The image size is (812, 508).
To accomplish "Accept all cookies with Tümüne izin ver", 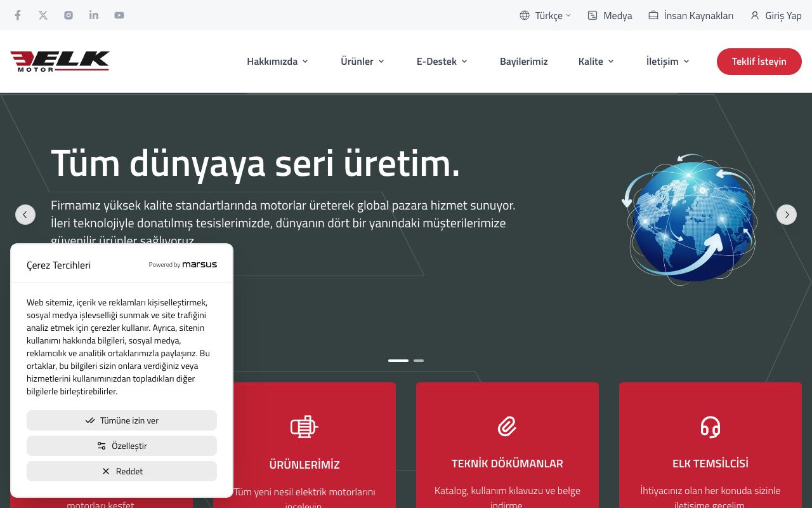I will (122, 420).
